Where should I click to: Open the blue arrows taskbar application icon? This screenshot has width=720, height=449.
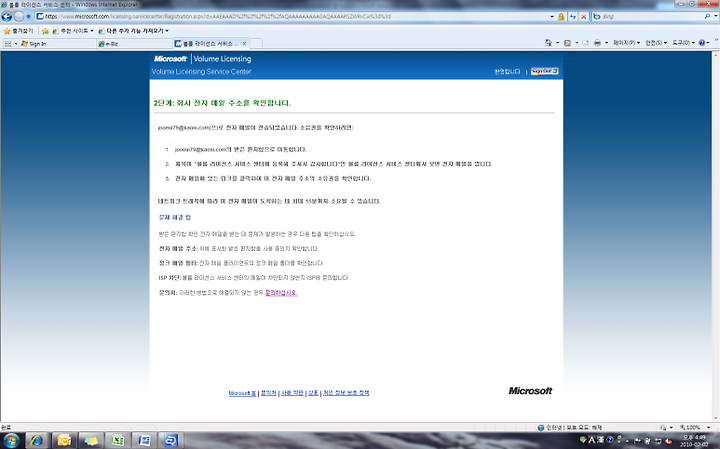[x=170, y=441]
